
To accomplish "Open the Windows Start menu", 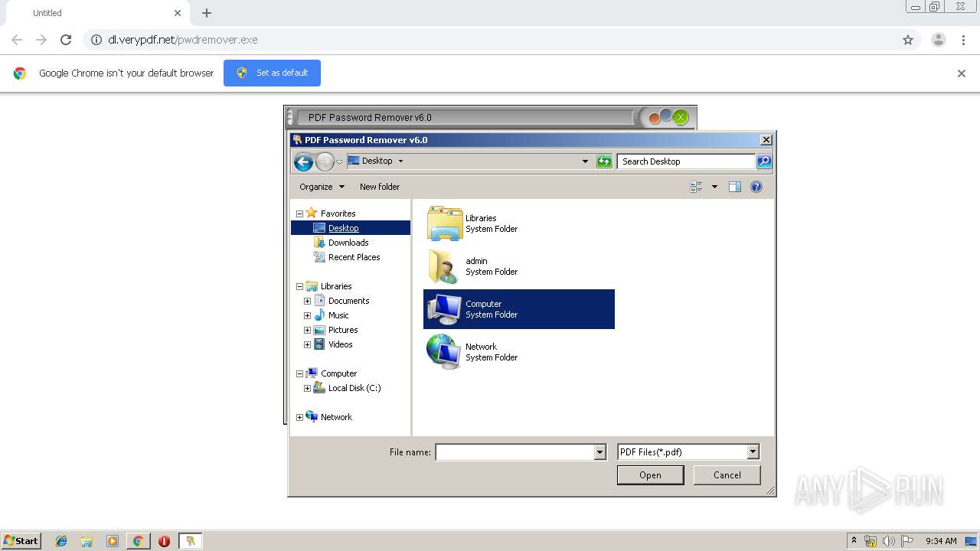I will click(x=21, y=540).
